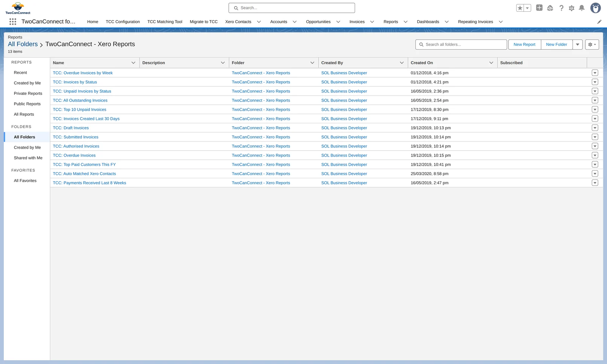Image resolution: width=607 pixels, height=364 pixels.
Task: Focus the global Search field
Action: point(292,8)
